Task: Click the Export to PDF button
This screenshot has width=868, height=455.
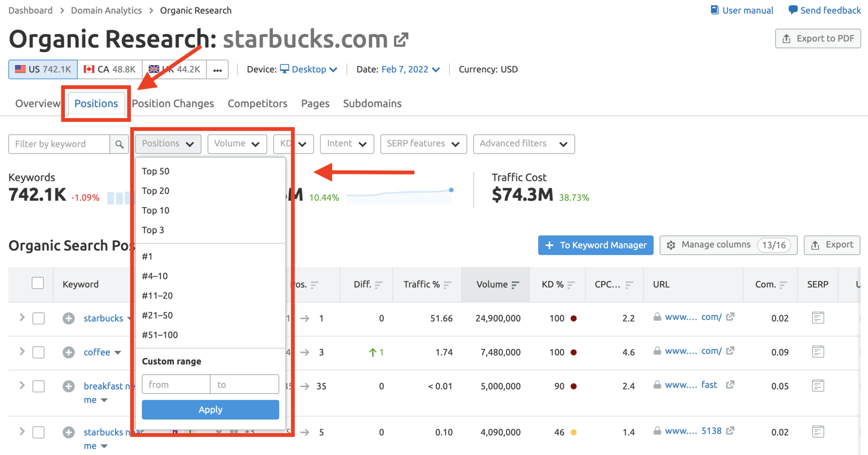Action: 818,39
